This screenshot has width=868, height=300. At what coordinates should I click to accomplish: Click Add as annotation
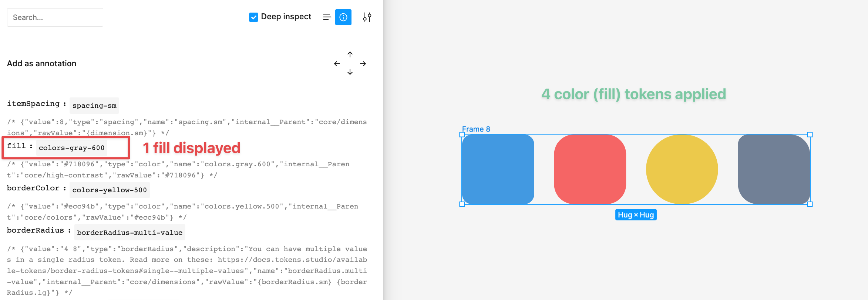click(x=41, y=63)
